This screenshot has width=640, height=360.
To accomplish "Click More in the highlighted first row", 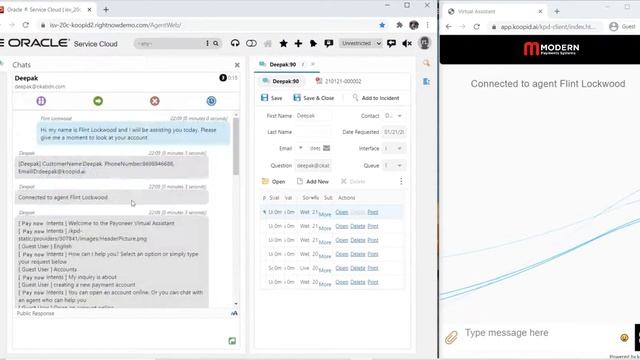I will pyautogui.click(x=325, y=214).
